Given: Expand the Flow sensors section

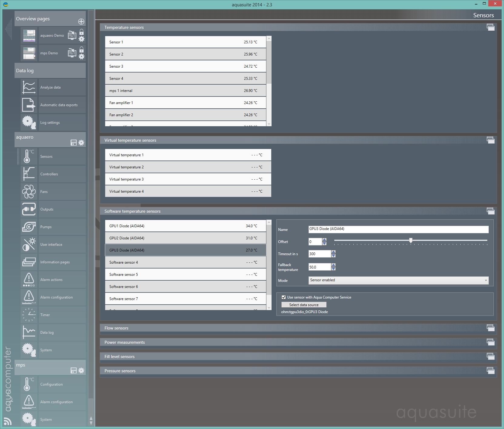Looking at the screenshot, I should (x=490, y=328).
